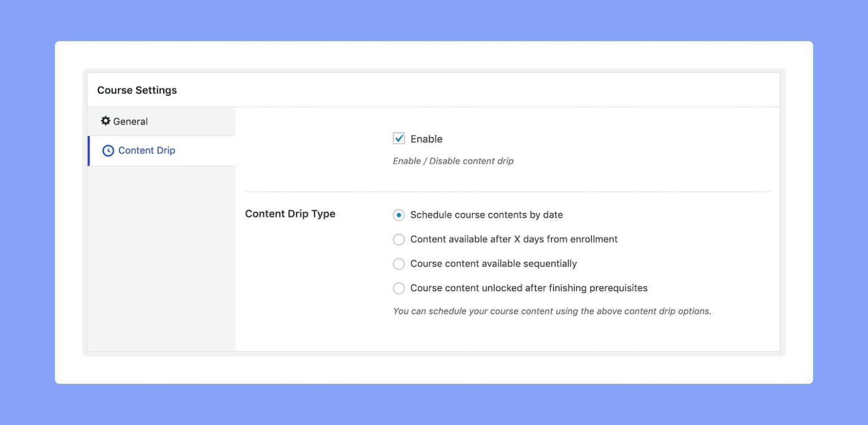
Task: Click the empty sidebar area below Content Drip
Action: 161,254
